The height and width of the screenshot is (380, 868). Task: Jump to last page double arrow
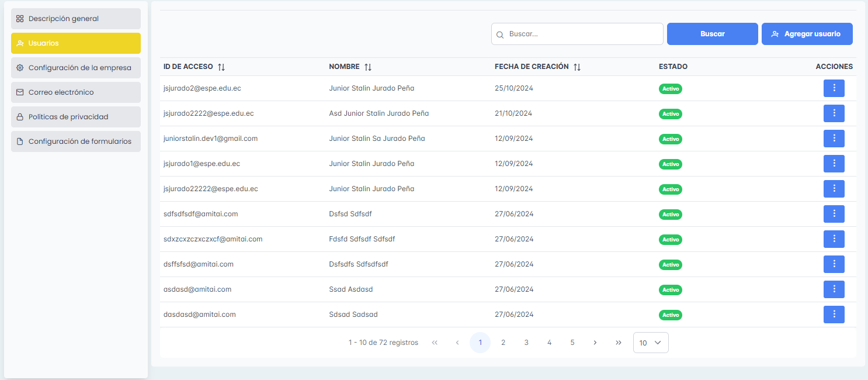618,343
